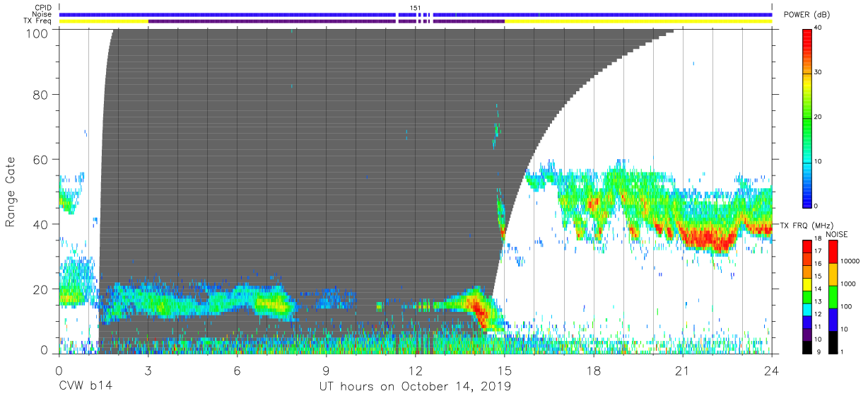This screenshot has width=868, height=401.
Task: Click the UT hour tick label "6"
Action: click(x=237, y=370)
